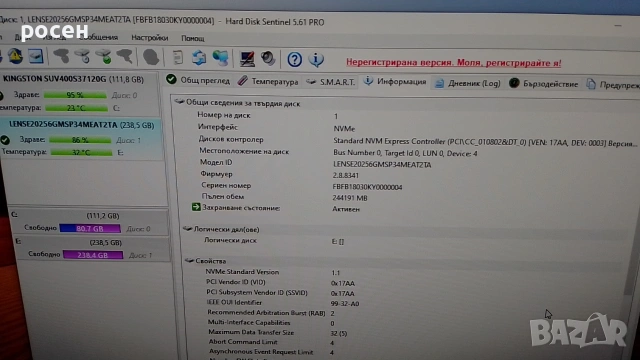
Task: Switch to the S.M.A.R.T. tab
Action: pos(331,82)
